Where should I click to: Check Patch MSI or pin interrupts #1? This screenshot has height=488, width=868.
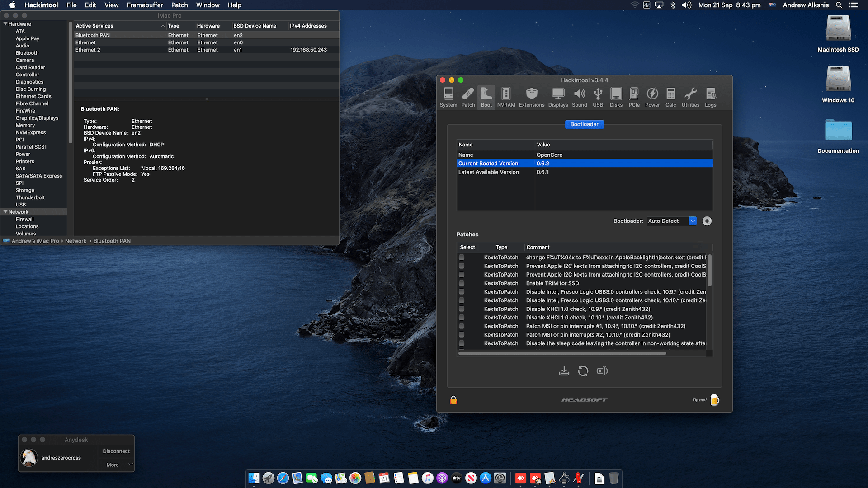pyautogui.click(x=462, y=326)
